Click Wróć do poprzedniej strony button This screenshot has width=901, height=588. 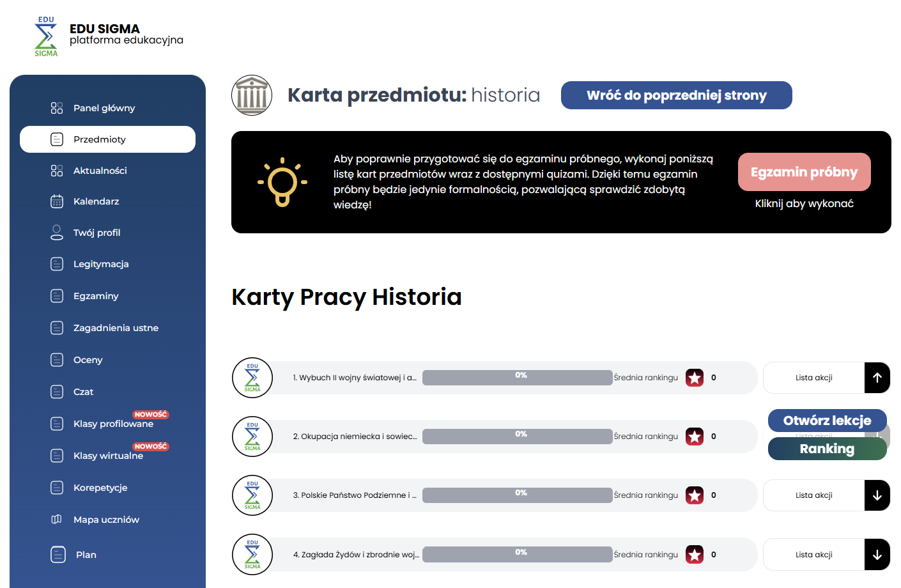pyautogui.click(x=676, y=95)
